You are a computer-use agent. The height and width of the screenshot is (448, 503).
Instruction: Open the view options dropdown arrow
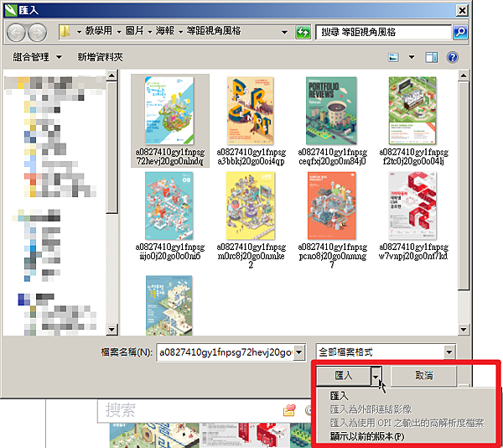coord(412,57)
